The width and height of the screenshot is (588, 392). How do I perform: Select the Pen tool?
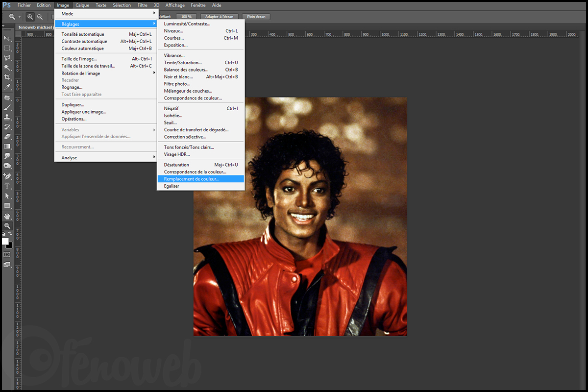click(x=7, y=176)
